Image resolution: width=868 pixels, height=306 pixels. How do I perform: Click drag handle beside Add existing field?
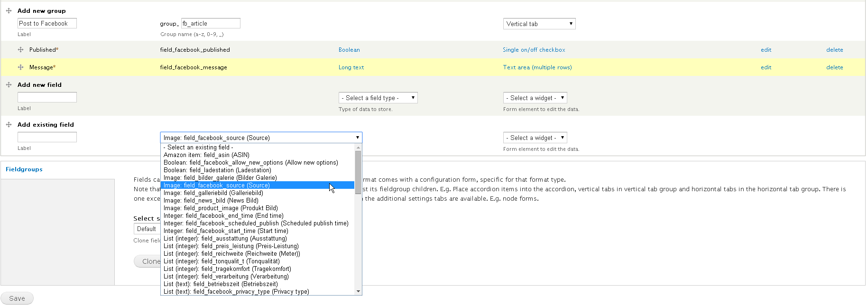point(9,125)
